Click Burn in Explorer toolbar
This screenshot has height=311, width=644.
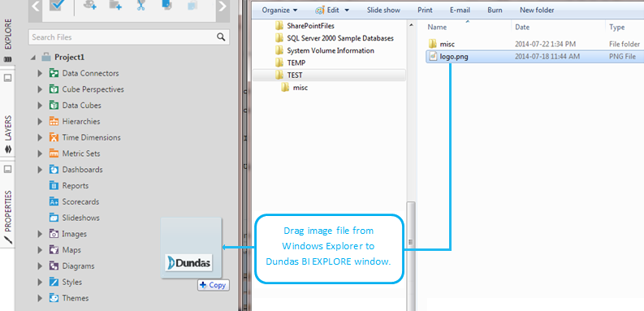click(495, 10)
